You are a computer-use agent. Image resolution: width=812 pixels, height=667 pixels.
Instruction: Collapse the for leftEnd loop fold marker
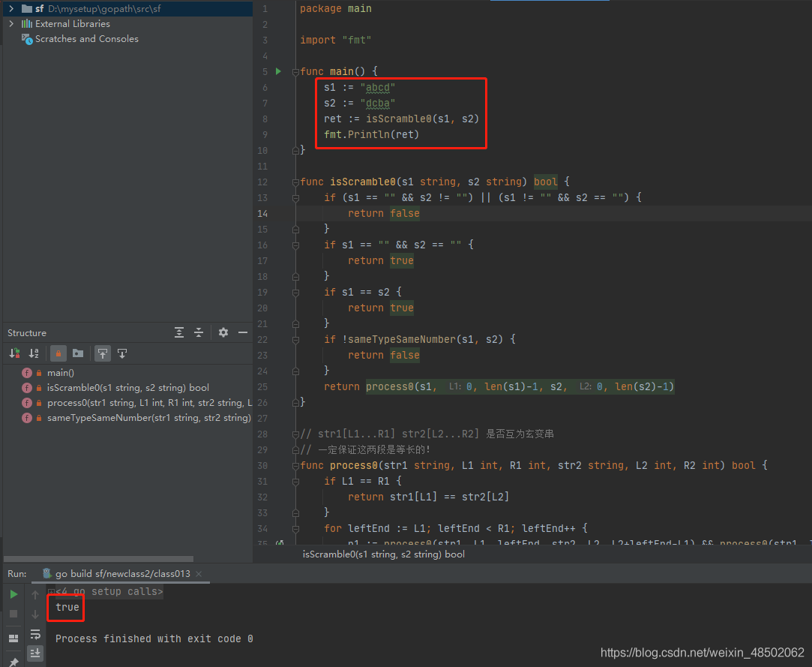click(295, 529)
